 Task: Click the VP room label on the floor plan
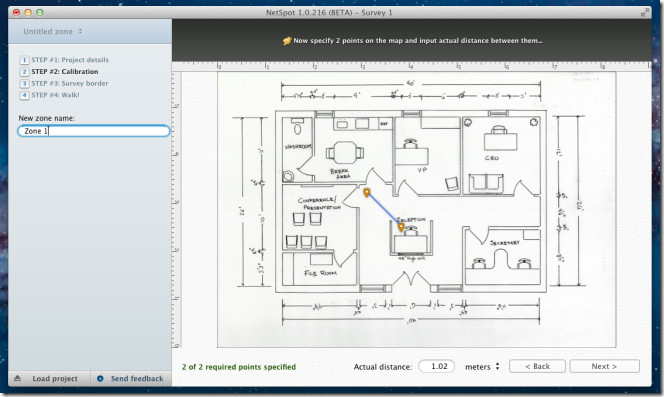422,169
